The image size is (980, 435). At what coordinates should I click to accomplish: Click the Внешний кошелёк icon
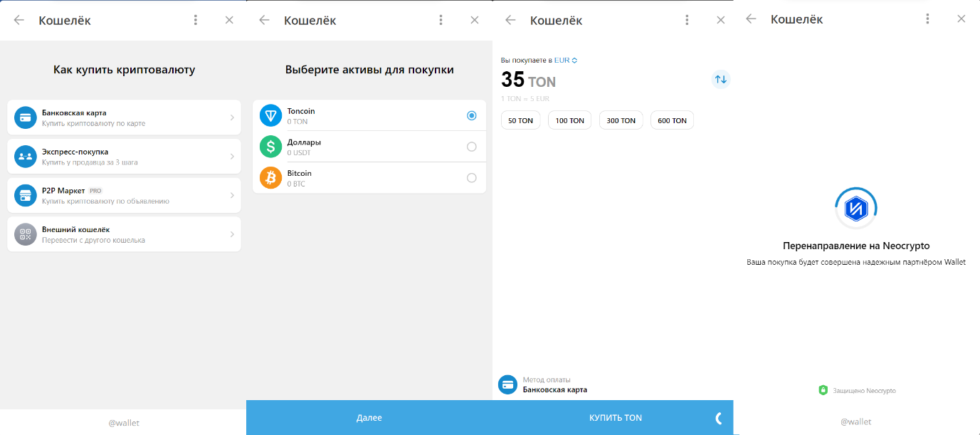tap(23, 234)
